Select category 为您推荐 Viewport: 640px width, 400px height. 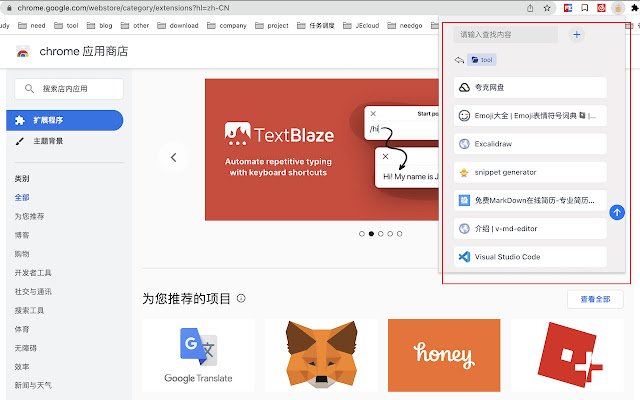tap(29, 216)
